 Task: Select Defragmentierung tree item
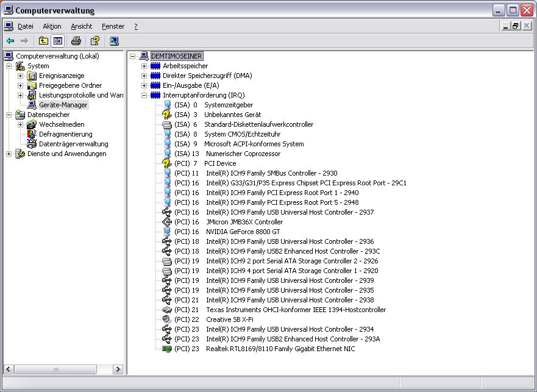65,134
